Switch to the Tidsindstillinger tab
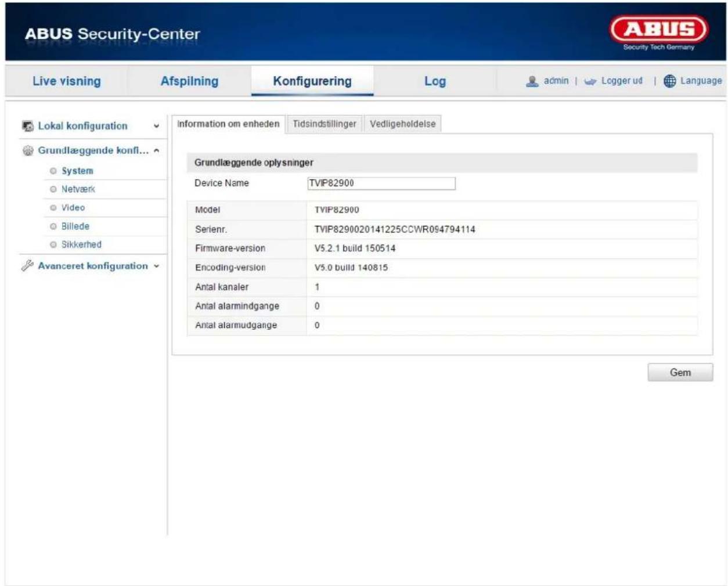The height and width of the screenshot is (586, 728). (x=325, y=124)
